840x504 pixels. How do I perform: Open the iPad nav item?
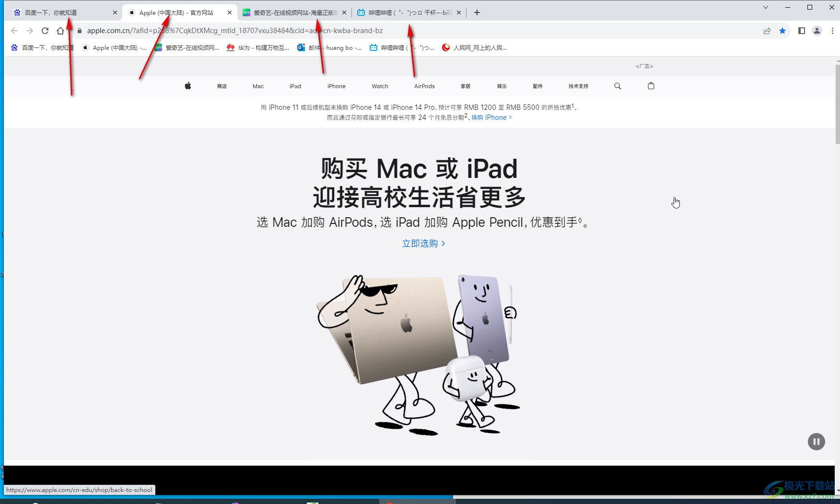[x=295, y=86]
